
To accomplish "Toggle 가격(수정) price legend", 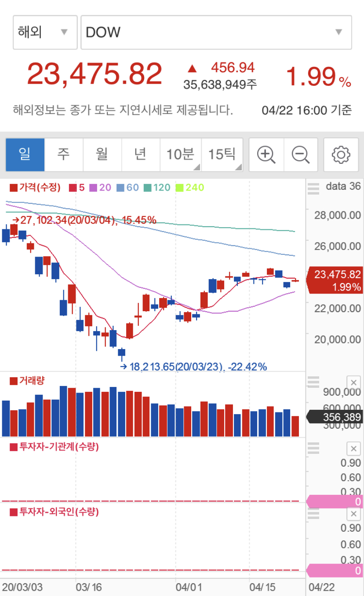I will pos(35,188).
